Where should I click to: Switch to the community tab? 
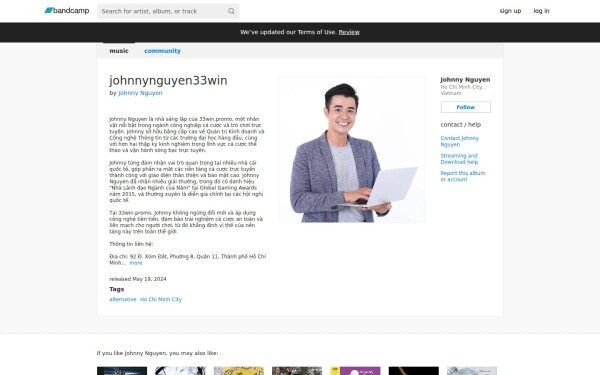click(162, 51)
